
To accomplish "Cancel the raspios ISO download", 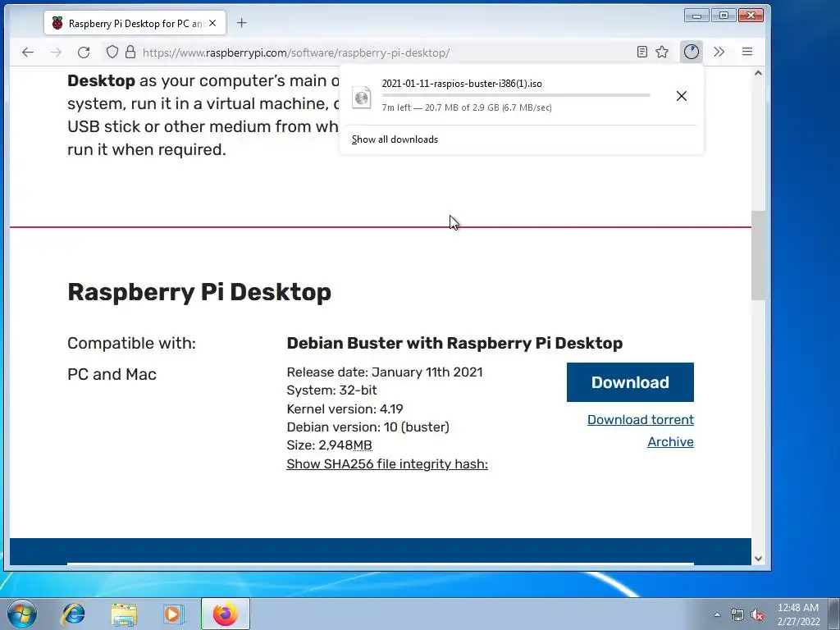I will (x=682, y=96).
